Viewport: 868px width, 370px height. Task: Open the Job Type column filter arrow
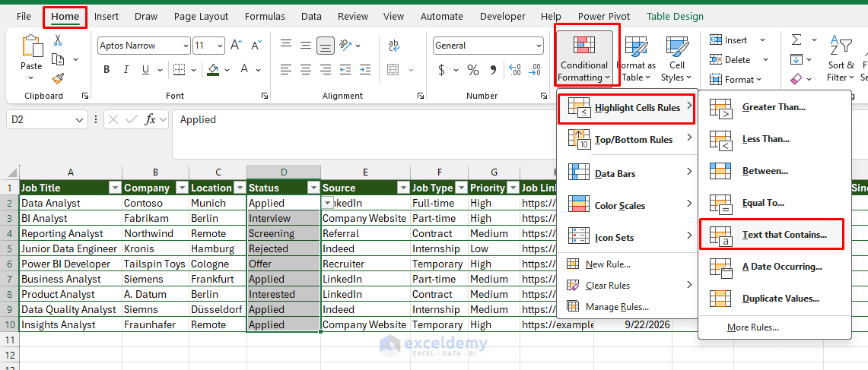(460, 188)
